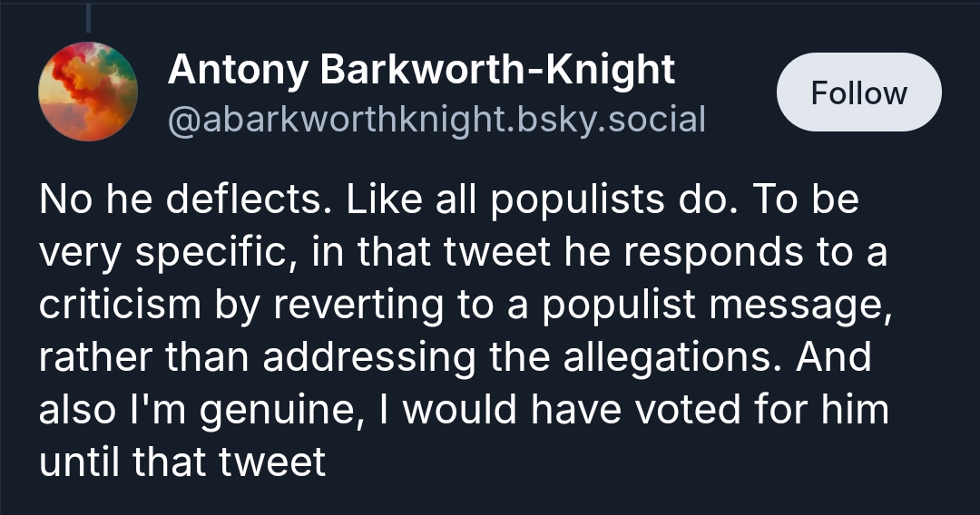Click the @abarkworthknight.bsky.social handle
Viewport: 980px width, 515px height.
[436, 120]
